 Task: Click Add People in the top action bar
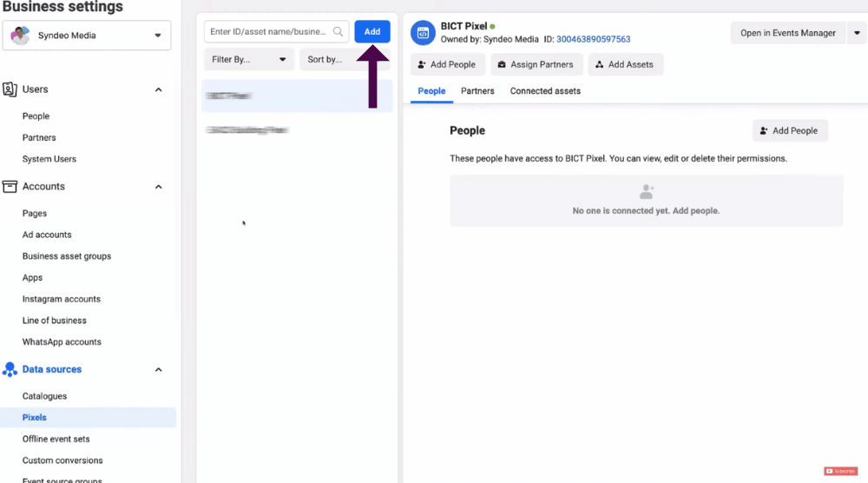pyautogui.click(x=447, y=64)
